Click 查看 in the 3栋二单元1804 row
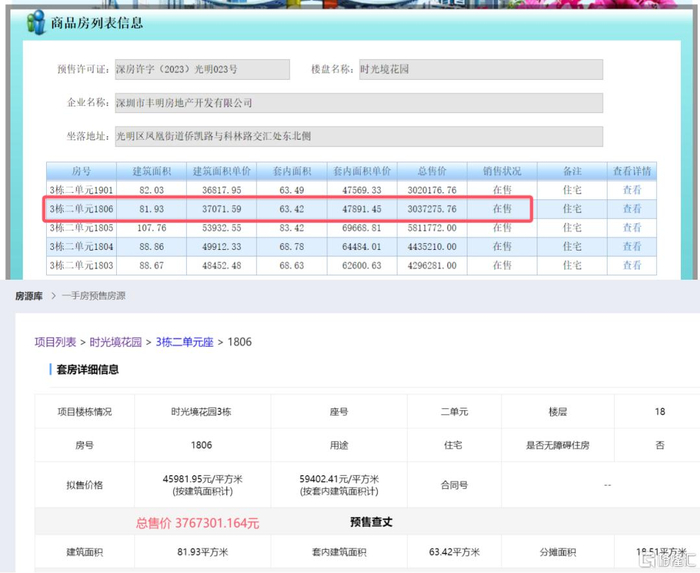 (632, 247)
